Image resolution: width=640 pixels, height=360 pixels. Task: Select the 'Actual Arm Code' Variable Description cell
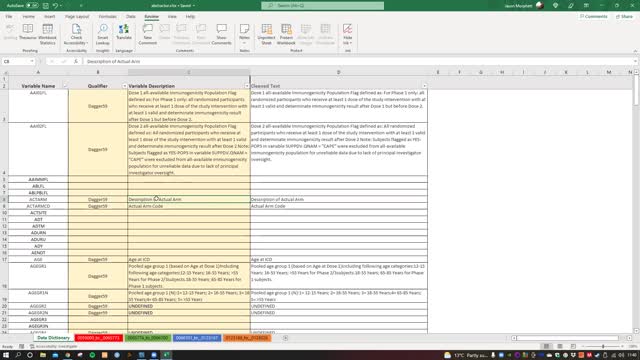tap(189, 206)
